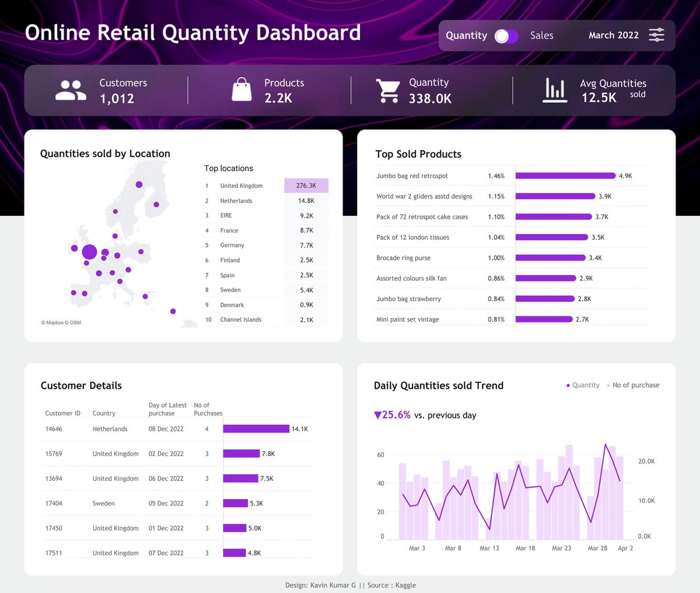Image resolution: width=700 pixels, height=593 pixels.
Task: Toggle the Quantity legend in Daily trend chart
Action: click(583, 385)
